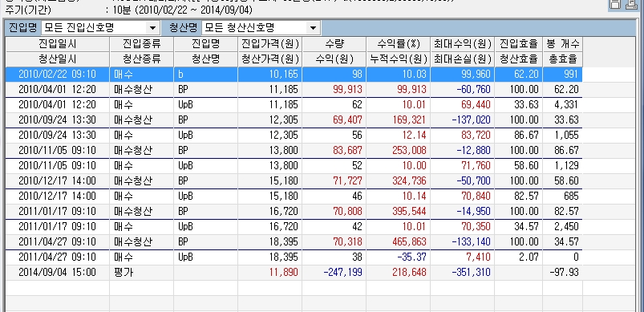Select the 2011/04/27 09:10 매수 UpB row
This screenshot has width=644, height=312.
point(294,257)
